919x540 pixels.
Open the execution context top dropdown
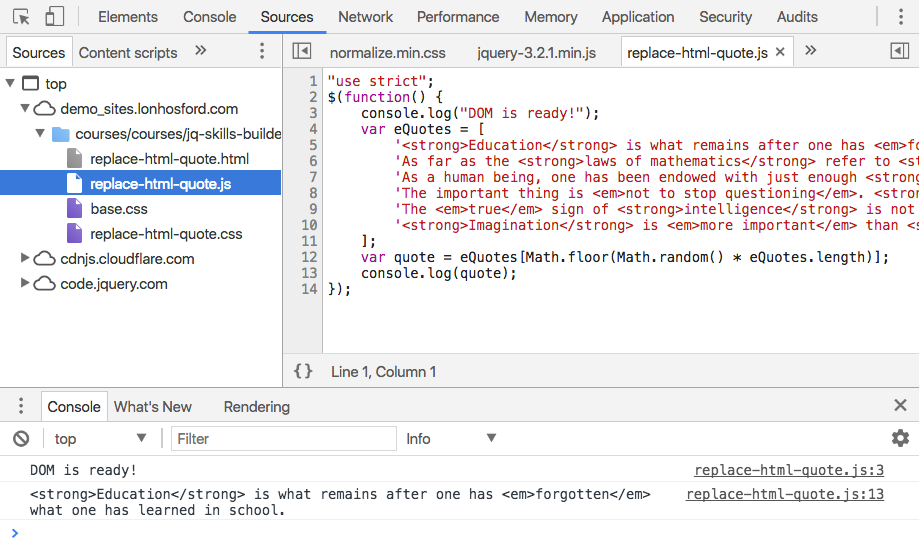click(100, 439)
